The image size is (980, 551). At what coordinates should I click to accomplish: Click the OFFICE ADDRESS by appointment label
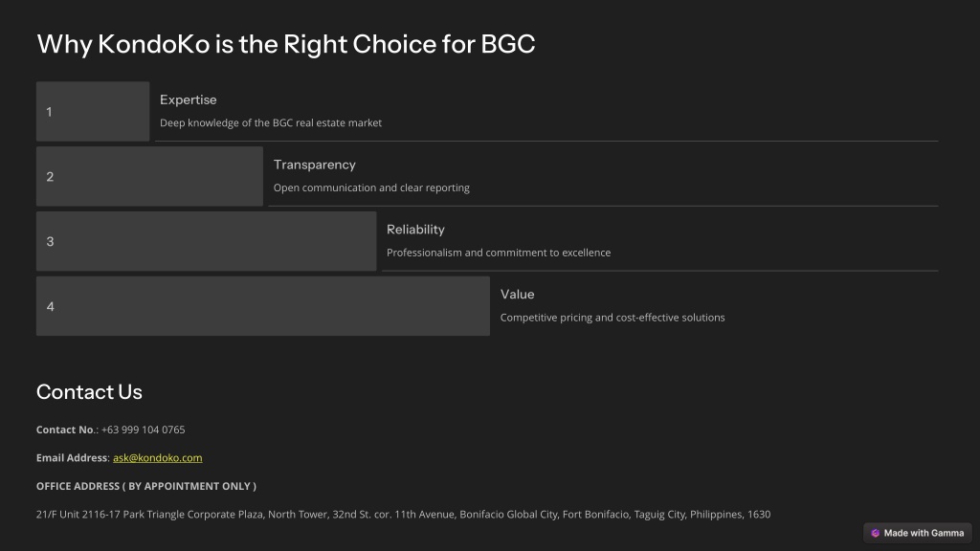point(146,486)
